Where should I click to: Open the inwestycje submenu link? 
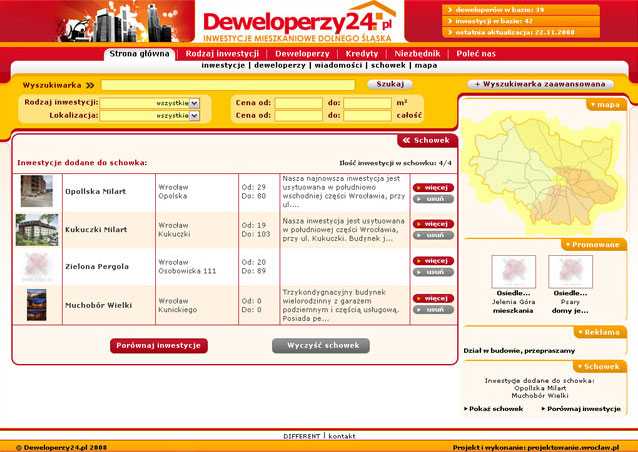tap(223, 65)
